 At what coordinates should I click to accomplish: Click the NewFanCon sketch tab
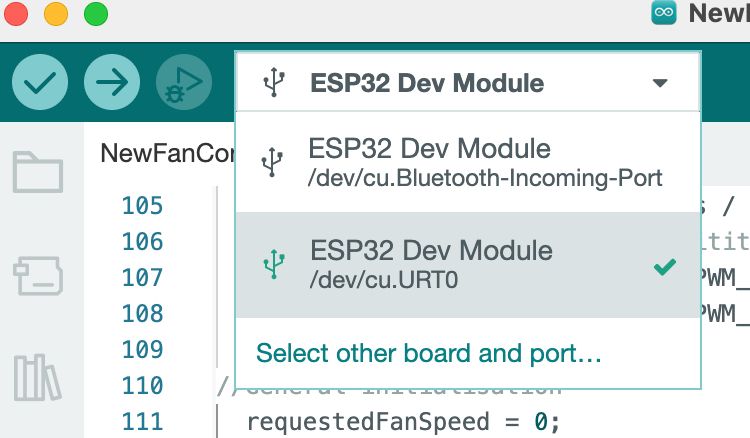(167, 153)
